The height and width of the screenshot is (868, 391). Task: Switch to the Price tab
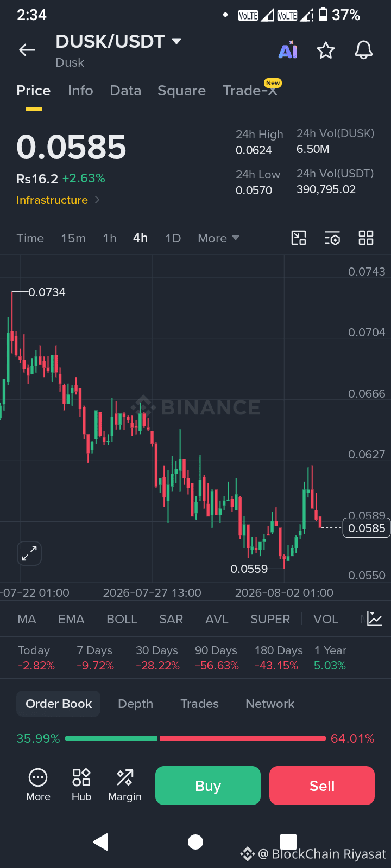pyautogui.click(x=34, y=91)
